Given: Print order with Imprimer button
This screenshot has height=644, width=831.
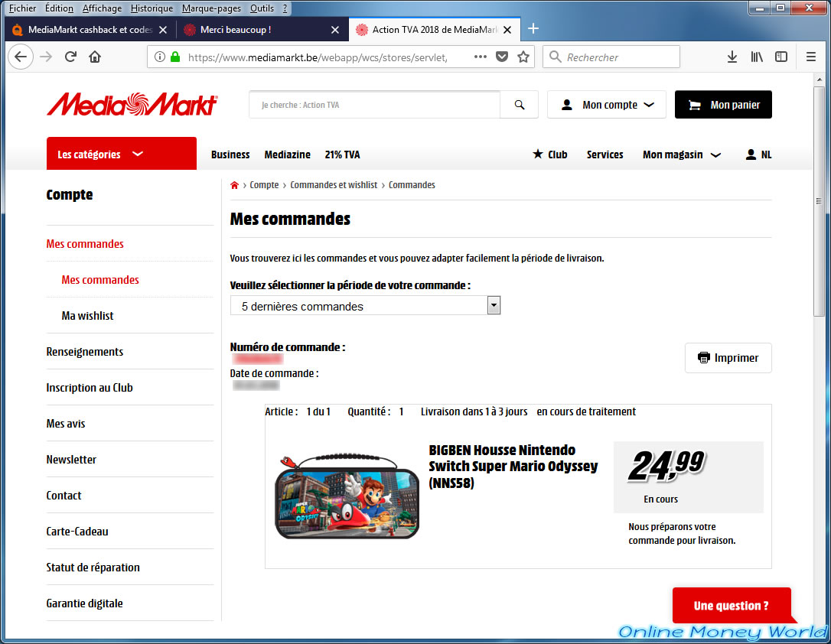Looking at the screenshot, I should tap(728, 358).
